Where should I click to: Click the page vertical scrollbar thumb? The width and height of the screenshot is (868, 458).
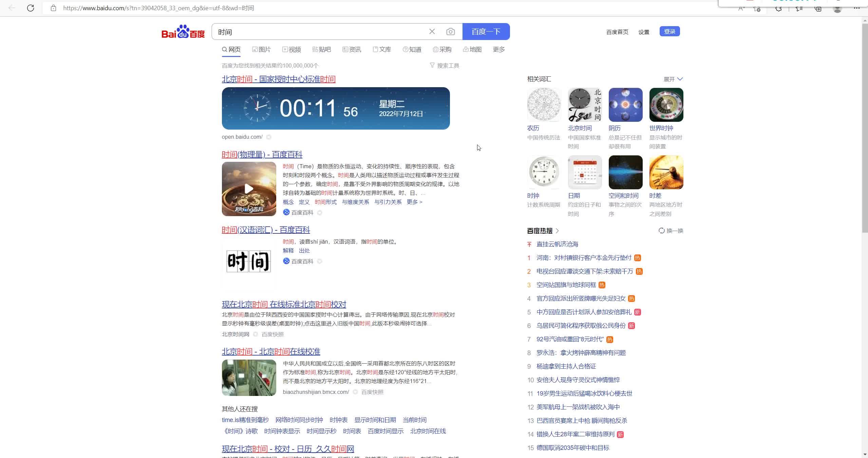click(x=865, y=128)
